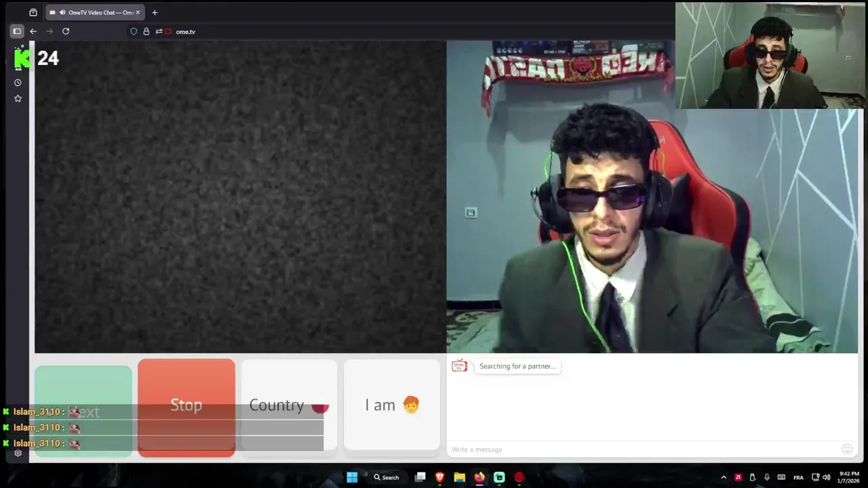
Task: Open the 'I am' gender selector
Action: (392, 405)
